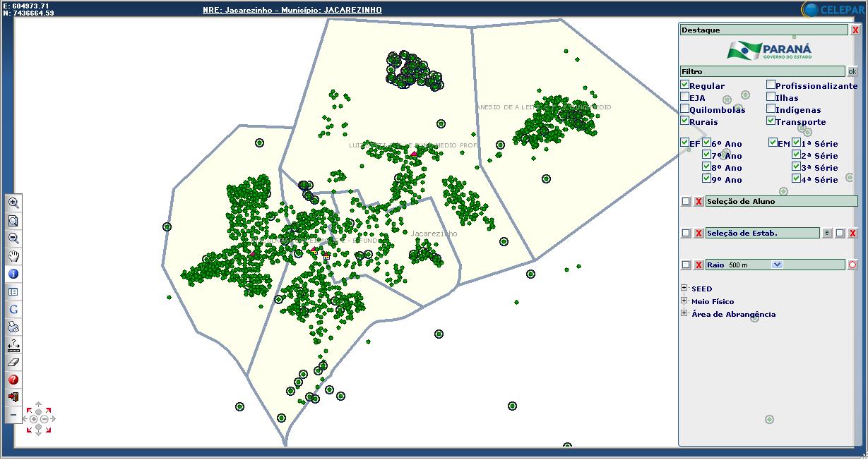The height and width of the screenshot is (460, 868).
Task: Select the distance measuring ruler tool
Action: click(x=13, y=345)
